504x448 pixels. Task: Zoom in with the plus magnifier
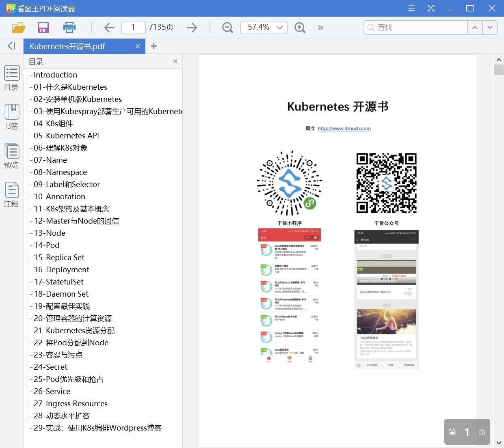[x=300, y=28]
